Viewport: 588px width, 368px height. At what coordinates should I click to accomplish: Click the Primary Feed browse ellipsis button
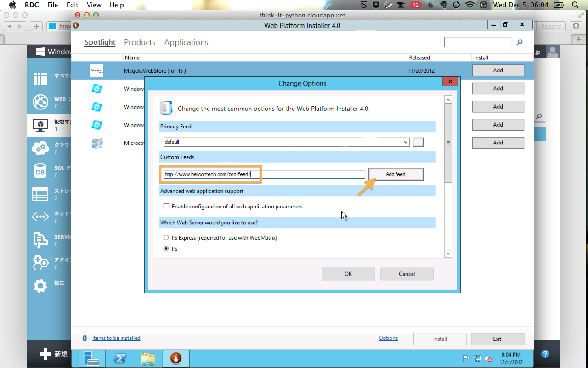[x=418, y=142]
